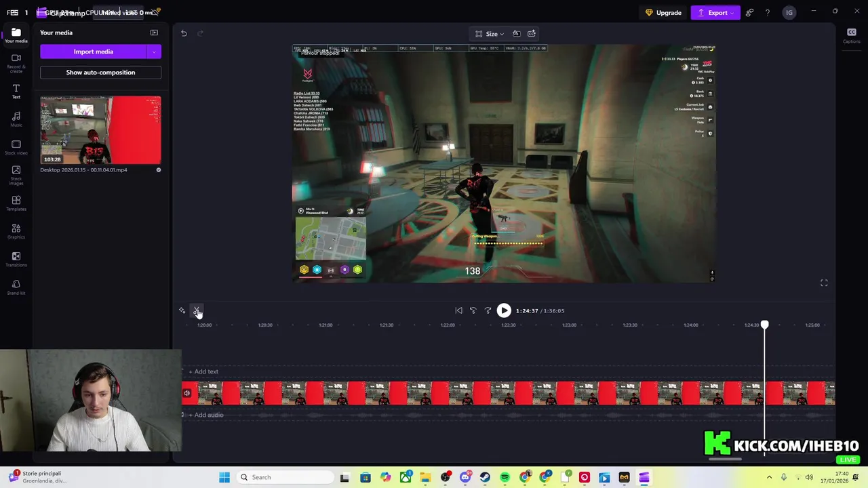Open the Templates sidebar panel
Image resolution: width=868 pixels, height=488 pixels.
(x=16, y=203)
